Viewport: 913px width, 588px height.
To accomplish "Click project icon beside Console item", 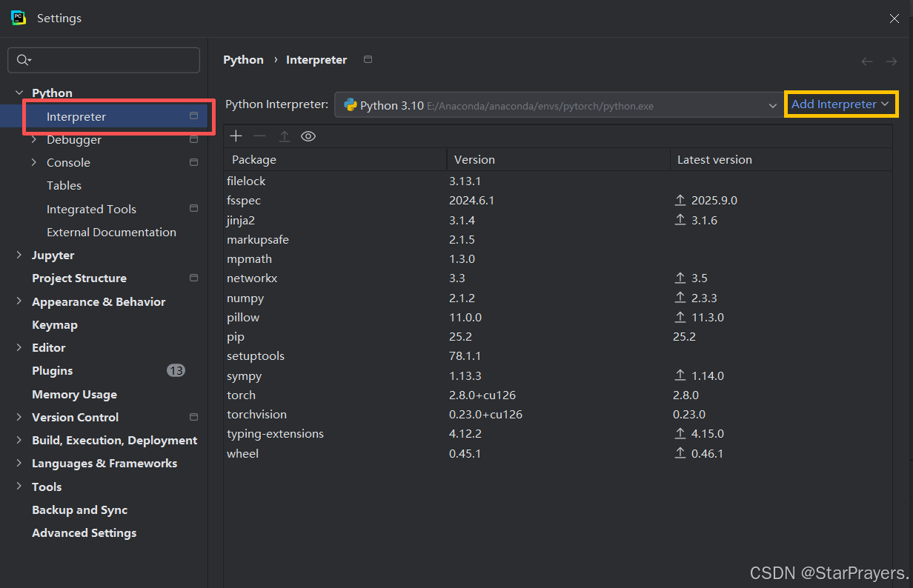I will point(194,162).
